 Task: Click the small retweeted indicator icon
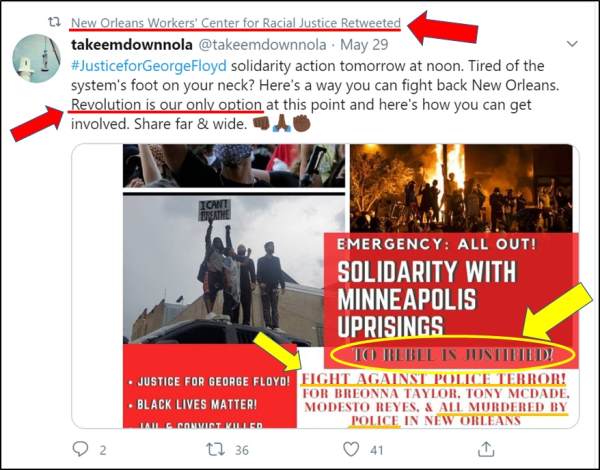(54, 22)
